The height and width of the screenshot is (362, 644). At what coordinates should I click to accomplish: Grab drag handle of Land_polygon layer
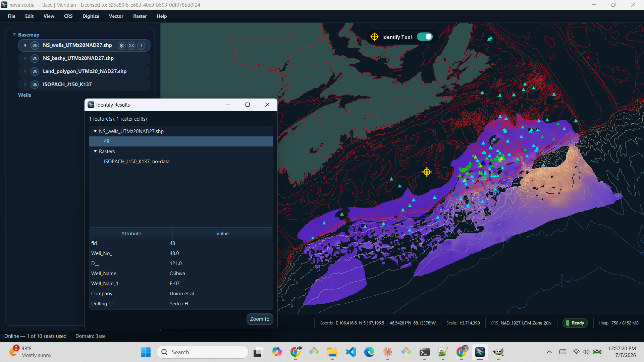point(25,72)
